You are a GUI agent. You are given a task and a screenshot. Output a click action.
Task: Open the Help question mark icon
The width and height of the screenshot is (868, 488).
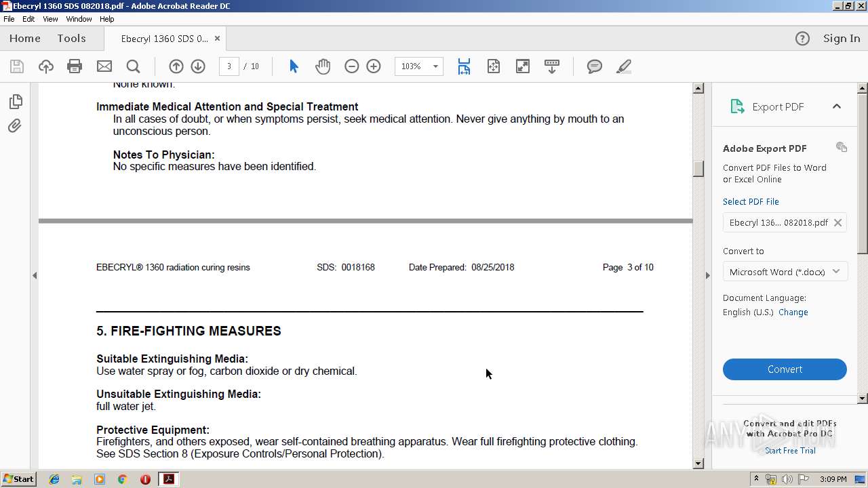pyautogui.click(x=802, y=39)
